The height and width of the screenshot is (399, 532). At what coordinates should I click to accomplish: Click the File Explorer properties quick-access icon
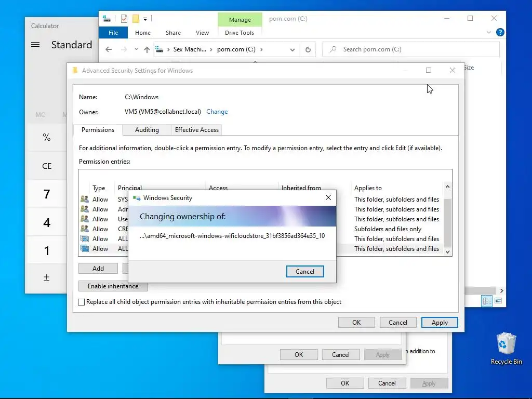[124, 19]
